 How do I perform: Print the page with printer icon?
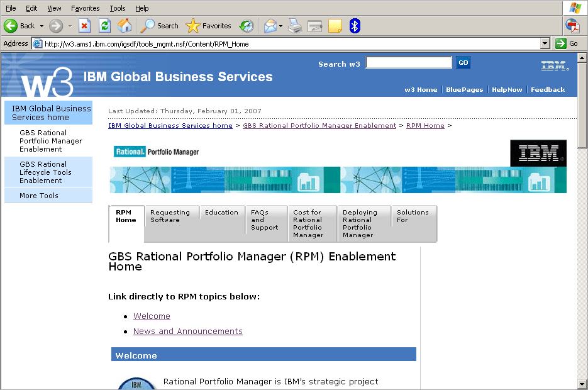click(295, 26)
